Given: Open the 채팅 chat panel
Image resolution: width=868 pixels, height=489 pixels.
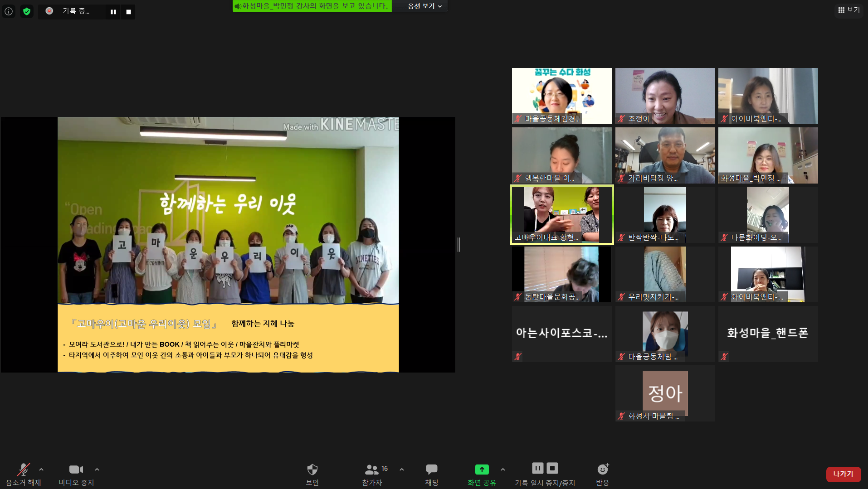Looking at the screenshot, I should [431, 474].
